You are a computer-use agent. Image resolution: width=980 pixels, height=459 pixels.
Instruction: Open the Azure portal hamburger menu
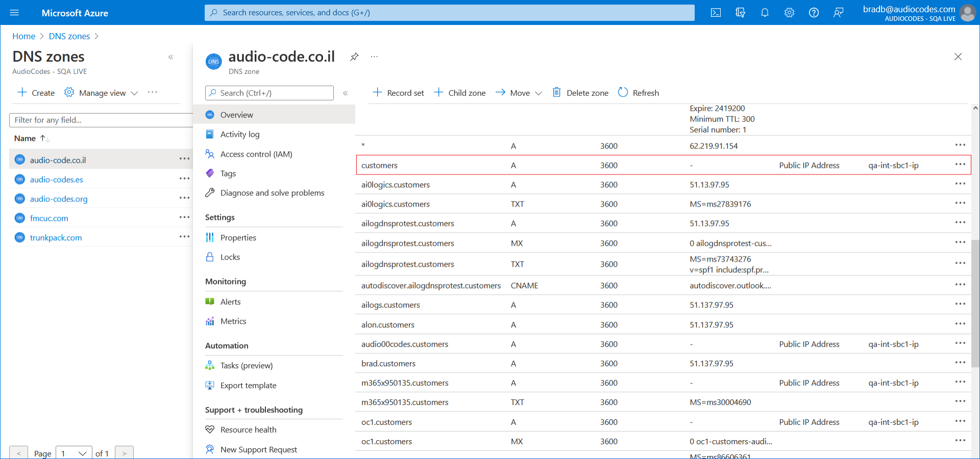coord(14,13)
